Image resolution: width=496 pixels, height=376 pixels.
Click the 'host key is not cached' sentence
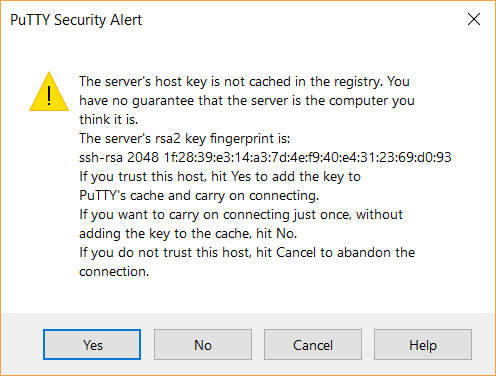(x=244, y=82)
